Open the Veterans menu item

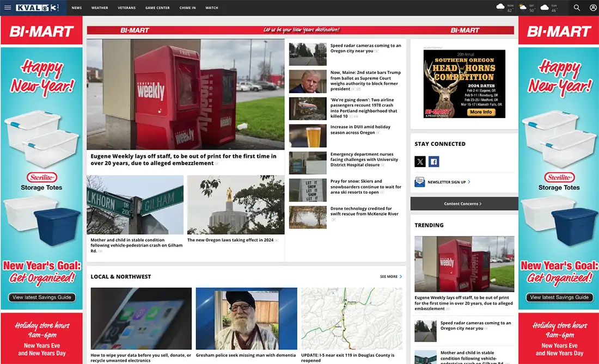pyautogui.click(x=126, y=8)
